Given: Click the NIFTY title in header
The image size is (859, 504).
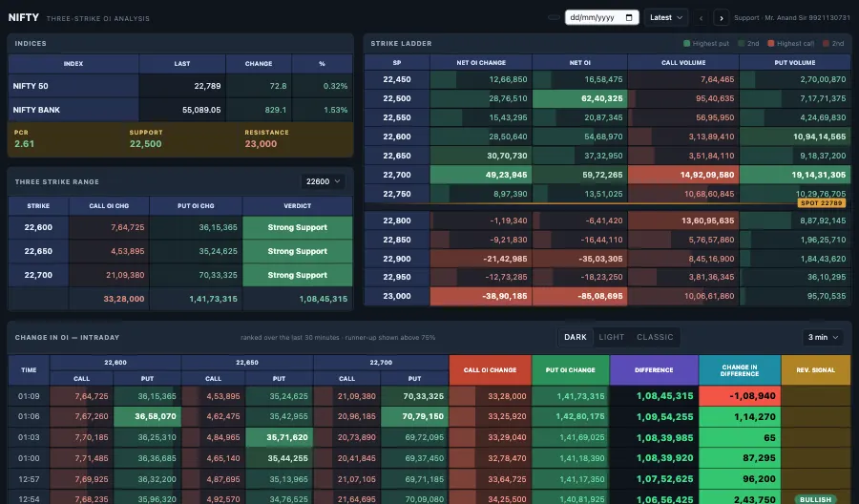Looking at the screenshot, I should 24,17.
